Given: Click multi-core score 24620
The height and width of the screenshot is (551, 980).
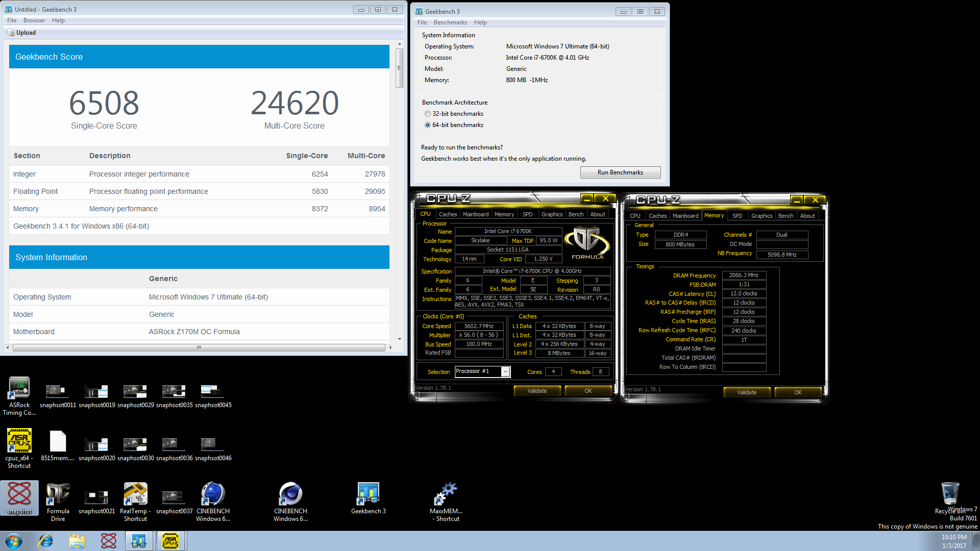Looking at the screenshot, I should pyautogui.click(x=295, y=103).
